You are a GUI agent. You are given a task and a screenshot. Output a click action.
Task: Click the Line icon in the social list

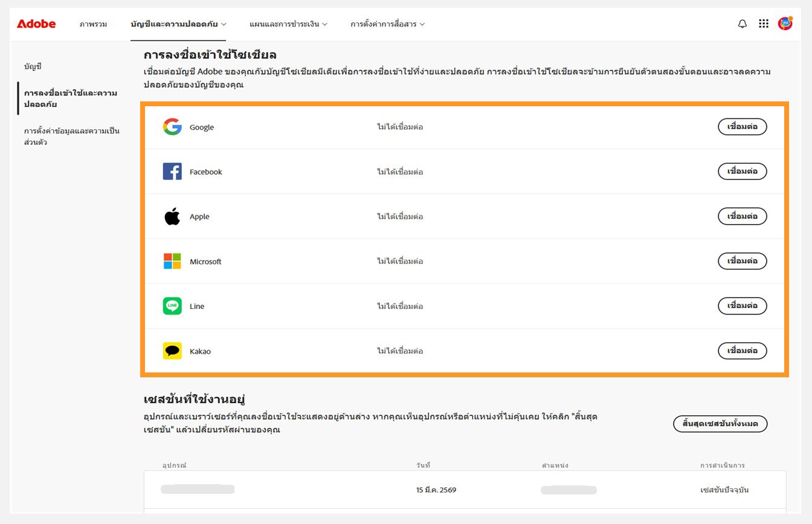click(x=172, y=306)
